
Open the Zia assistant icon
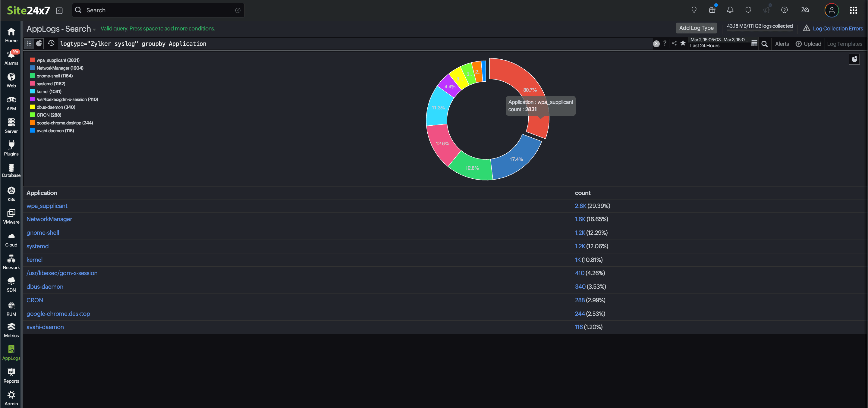coord(805,10)
